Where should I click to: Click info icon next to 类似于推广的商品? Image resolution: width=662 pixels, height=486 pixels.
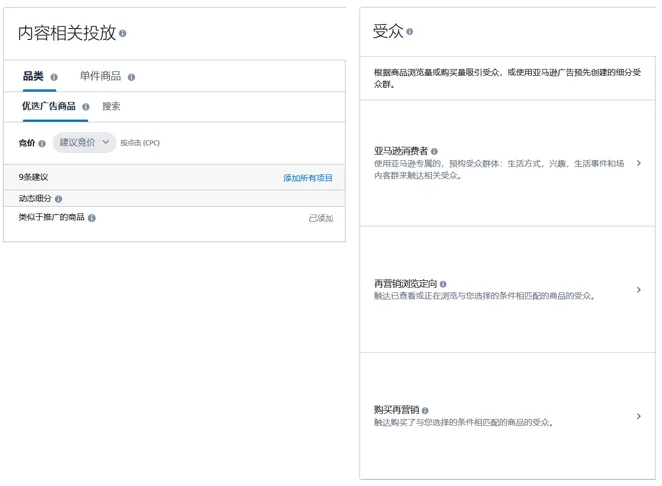coord(92,218)
